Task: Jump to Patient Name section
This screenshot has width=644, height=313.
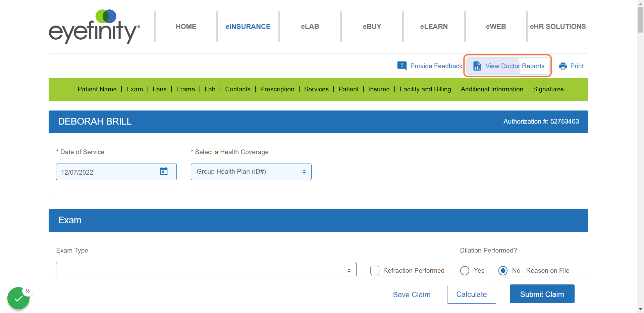Action: coord(97,89)
